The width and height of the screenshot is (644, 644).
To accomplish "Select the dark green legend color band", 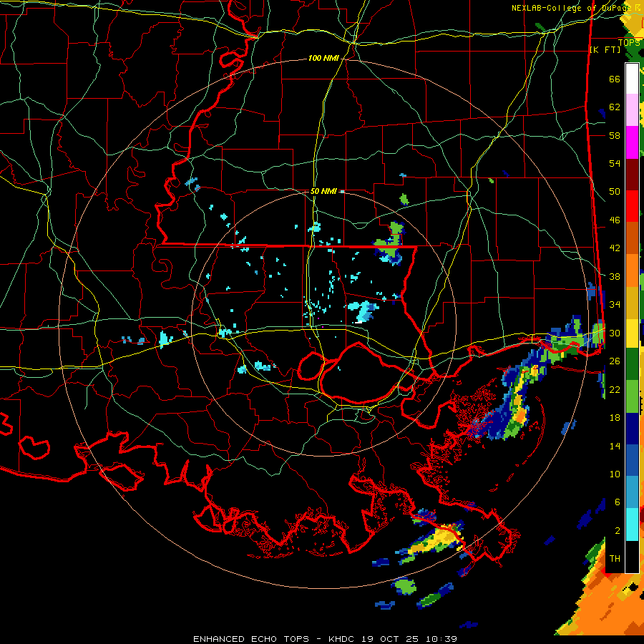I will pyautogui.click(x=632, y=364).
